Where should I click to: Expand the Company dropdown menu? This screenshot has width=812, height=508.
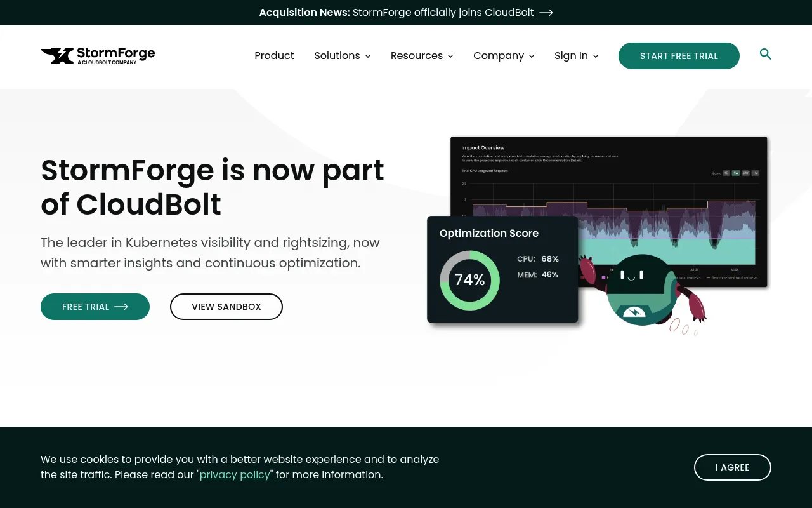tap(504, 56)
